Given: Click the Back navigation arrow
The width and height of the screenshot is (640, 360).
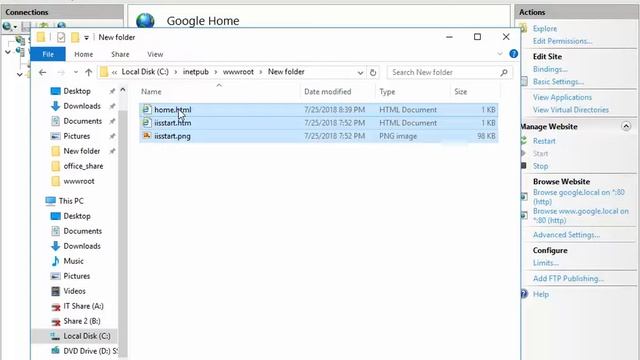Looking at the screenshot, I should click(x=42, y=72).
